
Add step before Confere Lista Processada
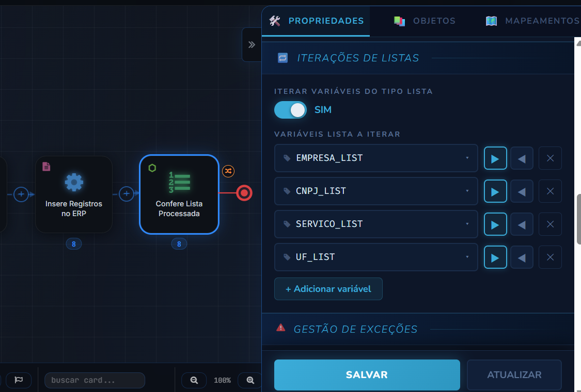pyautogui.click(x=127, y=193)
